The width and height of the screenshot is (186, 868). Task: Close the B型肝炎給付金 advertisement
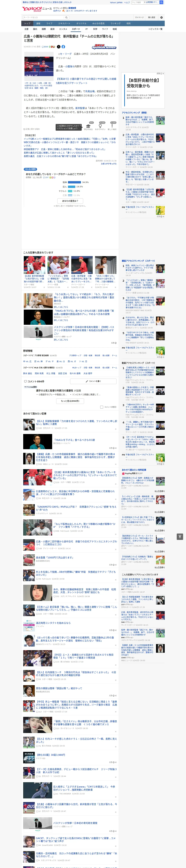pyautogui.click(x=163, y=73)
